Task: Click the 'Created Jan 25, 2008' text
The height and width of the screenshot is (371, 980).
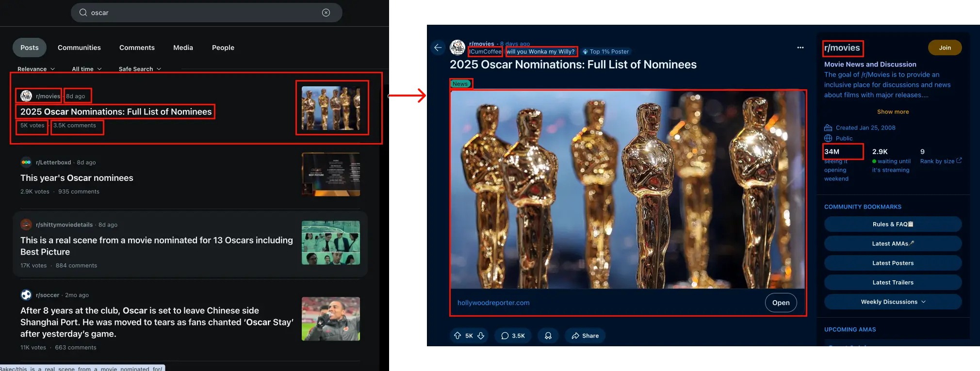Action: click(866, 128)
